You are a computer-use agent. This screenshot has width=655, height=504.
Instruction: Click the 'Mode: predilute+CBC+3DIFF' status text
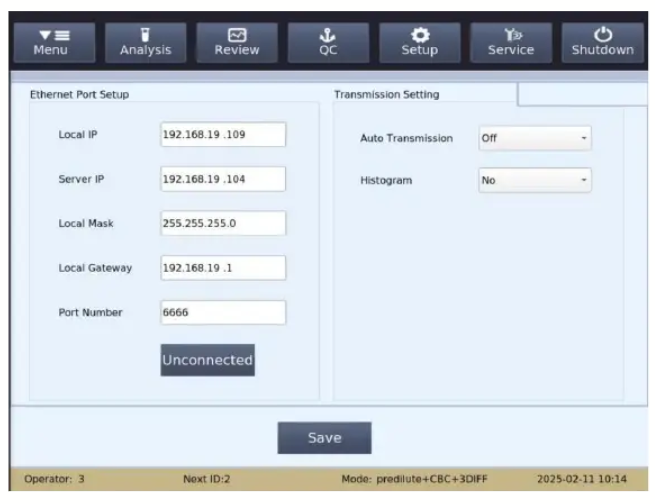click(x=414, y=479)
